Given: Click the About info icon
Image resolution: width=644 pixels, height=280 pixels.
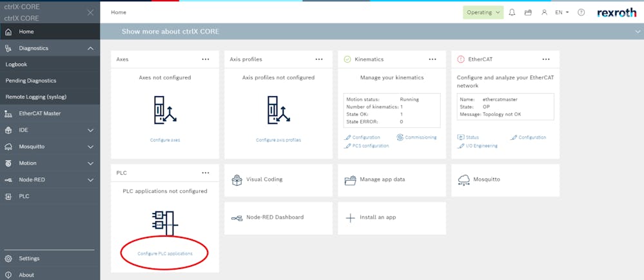Looking at the screenshot, I should tap(8, 275).
